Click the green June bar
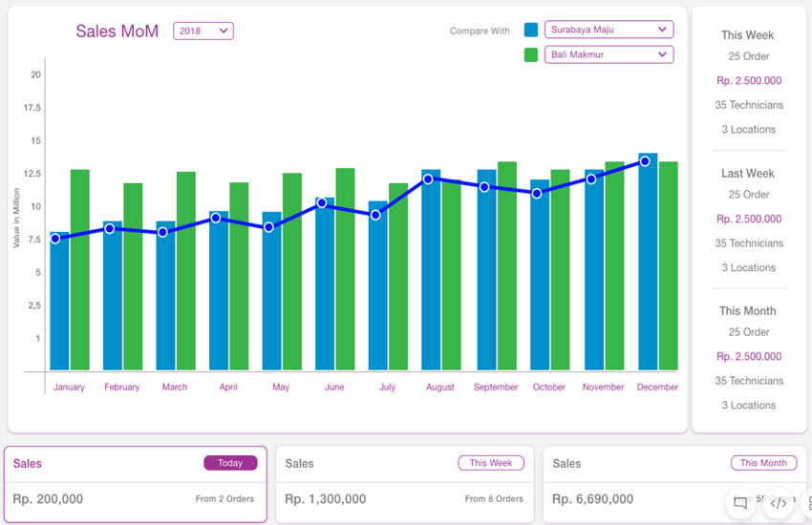The height and width of the screenshot is (525, 812). click(346, 269)
